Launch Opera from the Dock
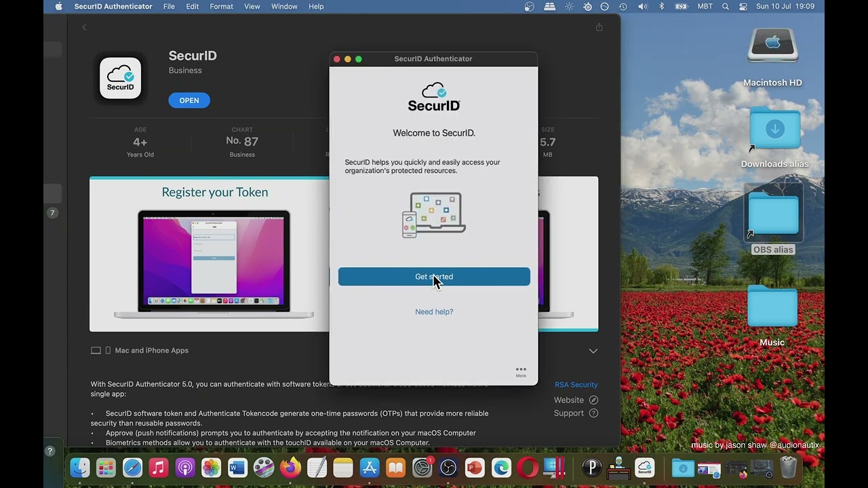 [x=528, y=468]
